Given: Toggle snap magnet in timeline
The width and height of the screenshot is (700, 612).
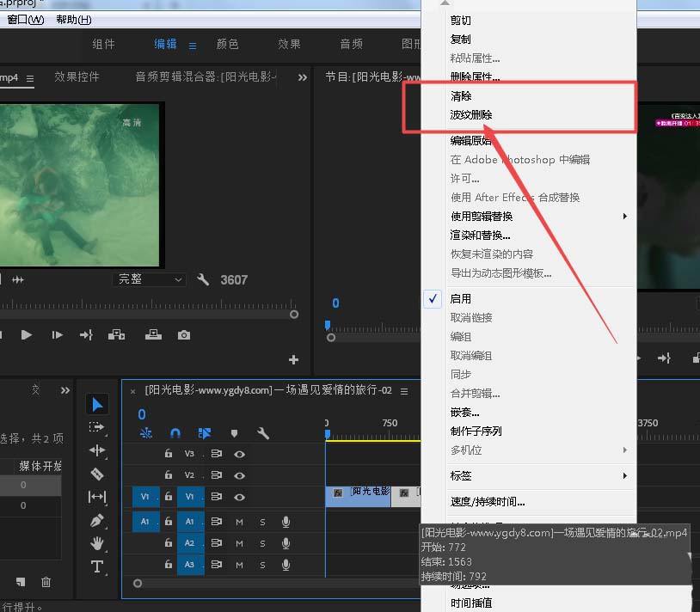Looking at the screenshot, I should (175, 433).
